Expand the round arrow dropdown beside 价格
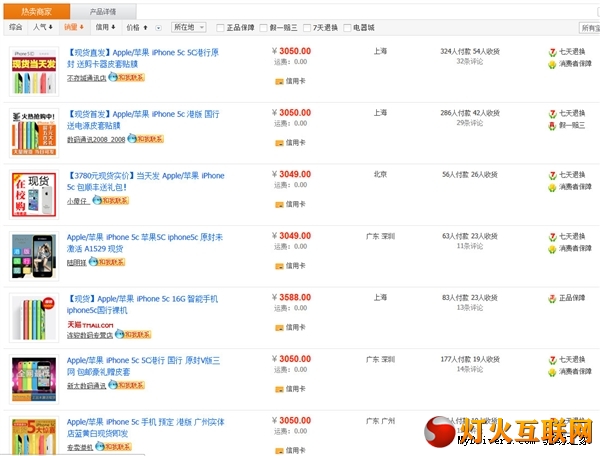This screenshot has width=600, height=456. pyautogui.click(x=158, y=28)
